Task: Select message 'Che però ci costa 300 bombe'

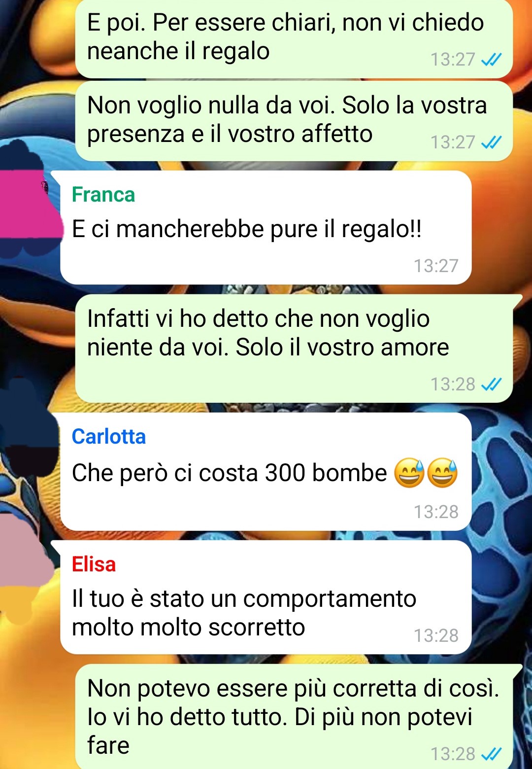Action: coord(266,472)
